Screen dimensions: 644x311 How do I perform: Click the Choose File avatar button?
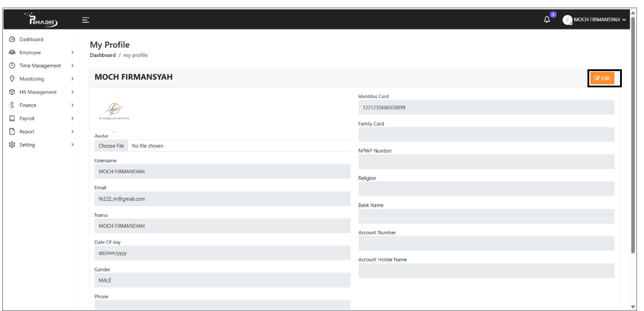coord(111,146)
